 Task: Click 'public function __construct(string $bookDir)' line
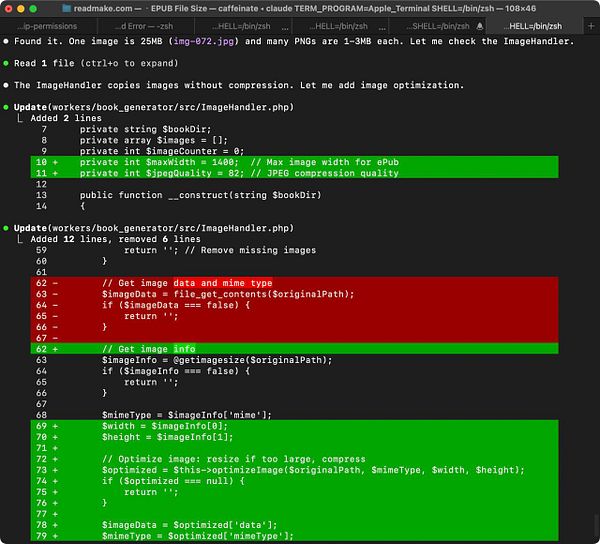point(201,195)
